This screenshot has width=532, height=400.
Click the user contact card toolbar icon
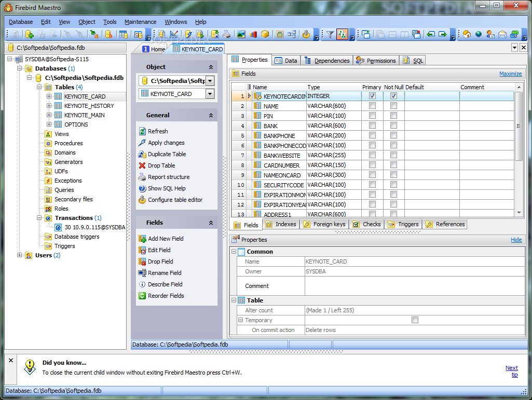(490, 34)
